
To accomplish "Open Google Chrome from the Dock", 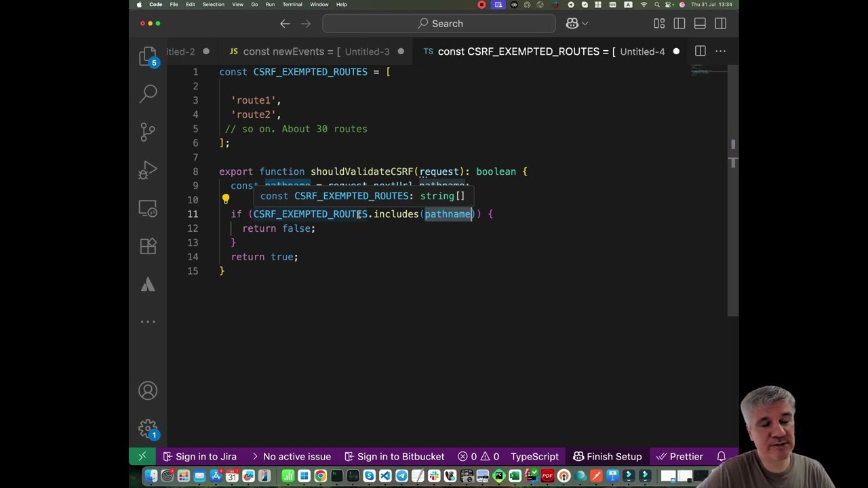I will tap(320, 476).
